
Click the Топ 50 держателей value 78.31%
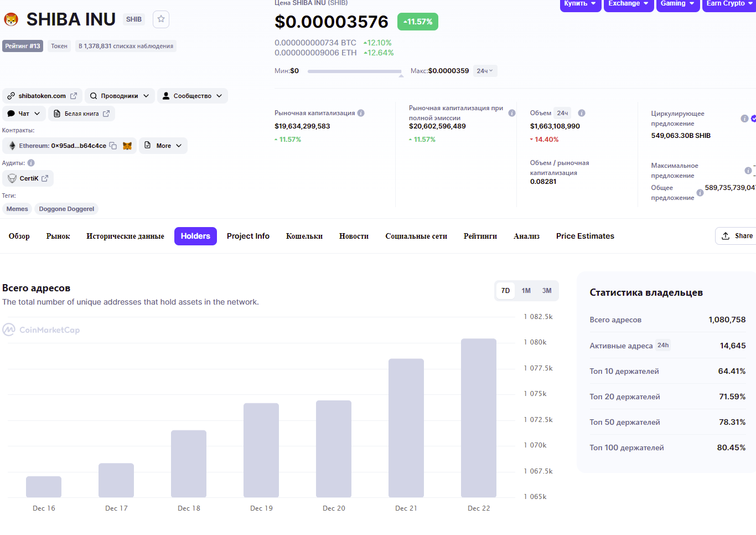click(732, 422)
